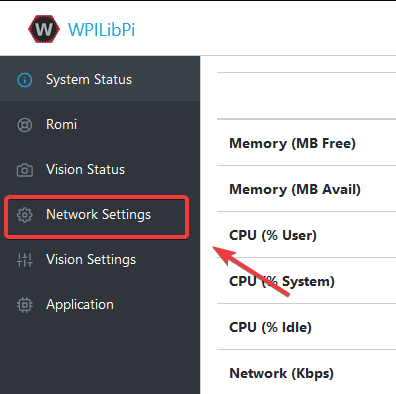Click the CPU (% User) label

(x=273, y=235)
